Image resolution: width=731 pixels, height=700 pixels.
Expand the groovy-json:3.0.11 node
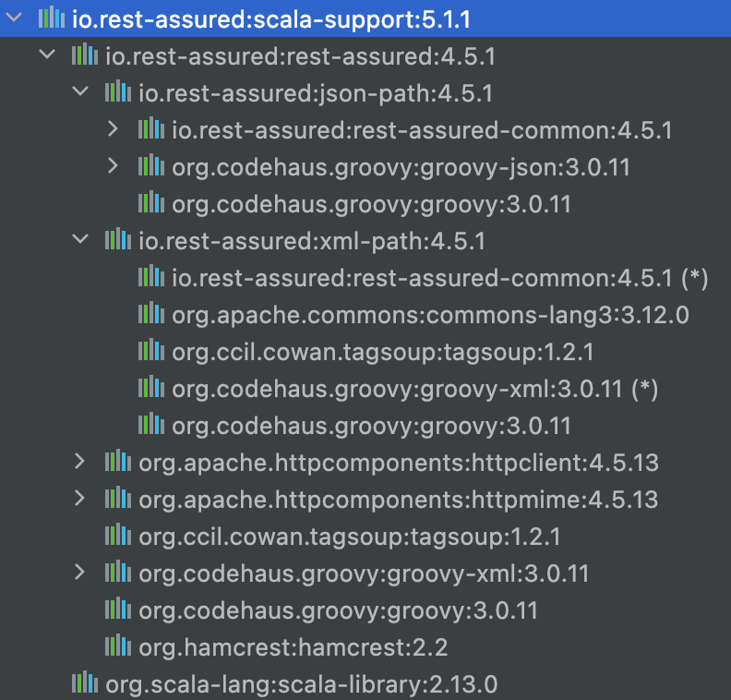click(x=113, y=165)
